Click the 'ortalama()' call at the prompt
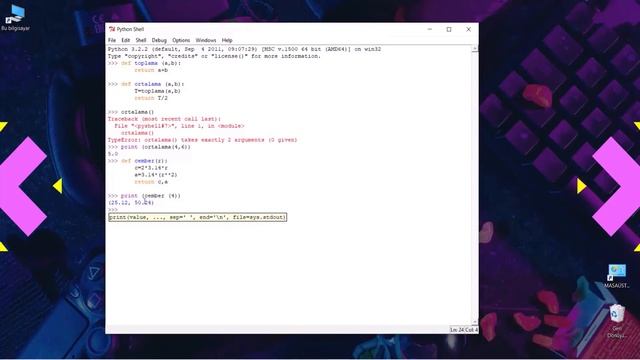 click(x=138, y=112)
